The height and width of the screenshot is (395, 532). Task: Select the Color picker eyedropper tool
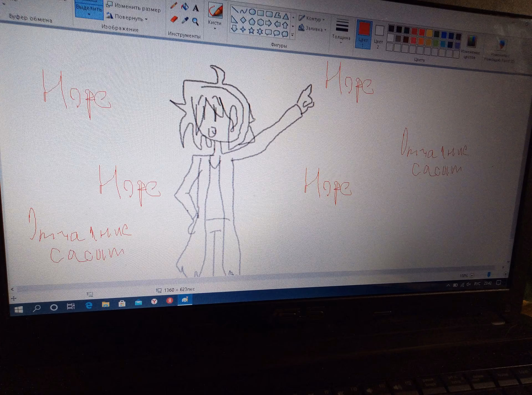(185, 21)
